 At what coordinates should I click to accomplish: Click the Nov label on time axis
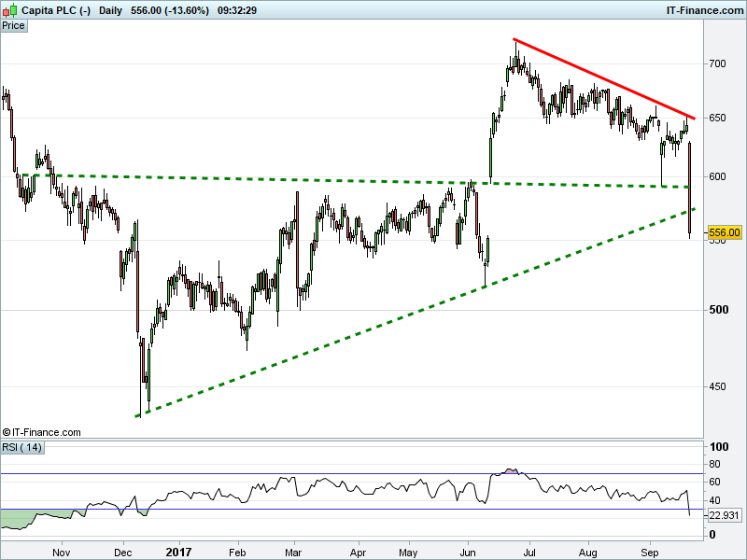click(62, 553)
